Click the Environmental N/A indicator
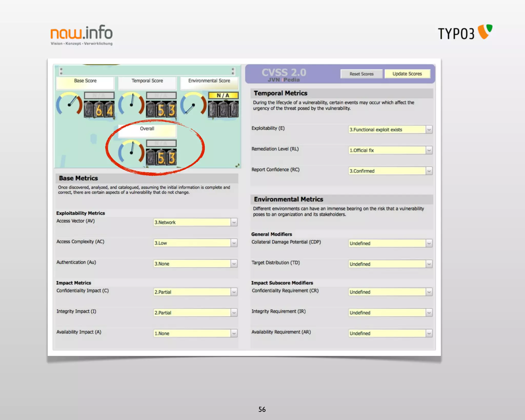This screenshot has height=420, width=525. point(223,95)
